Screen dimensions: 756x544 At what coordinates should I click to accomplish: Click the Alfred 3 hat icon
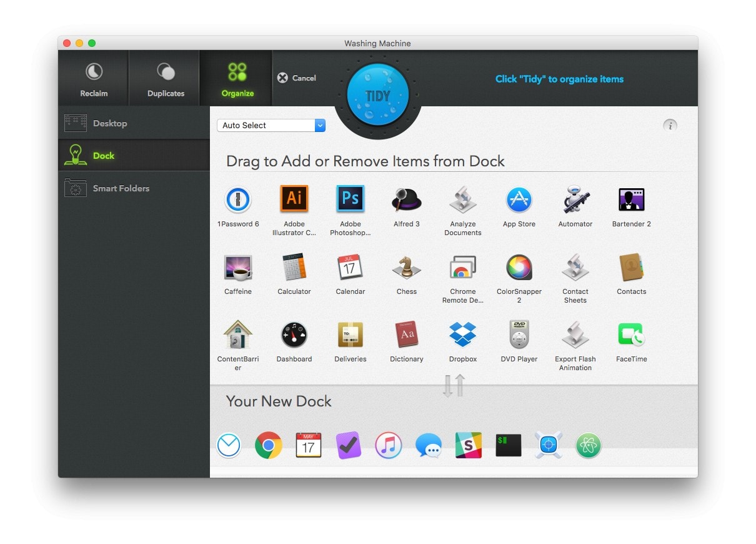pyautogui.click(x=406, y=200)
